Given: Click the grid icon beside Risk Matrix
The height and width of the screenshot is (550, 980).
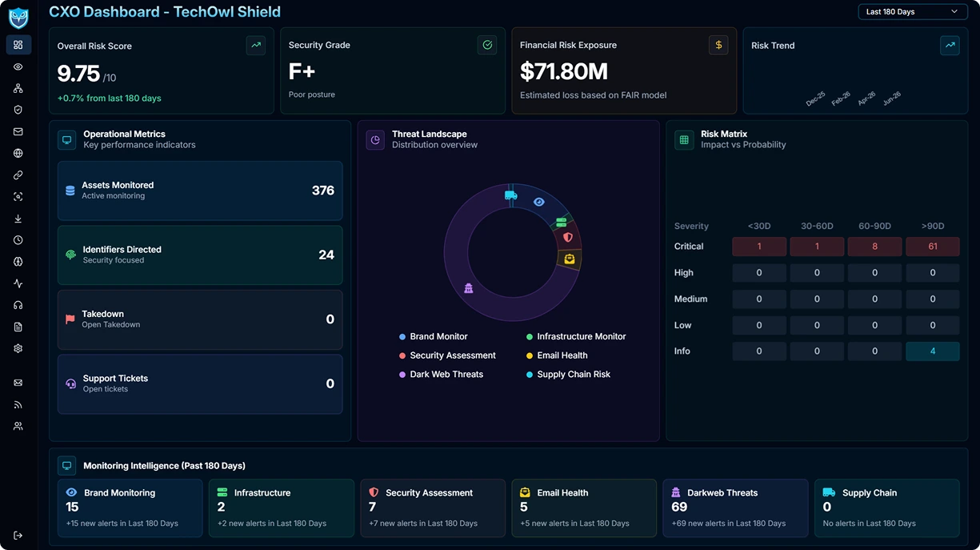Looking at the screenshot, I should click(684, 139).
